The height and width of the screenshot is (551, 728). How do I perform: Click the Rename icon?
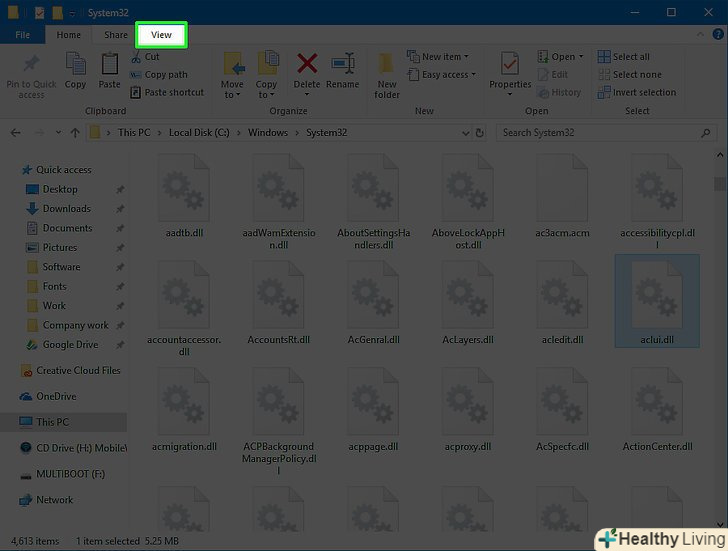click(343, 64)
